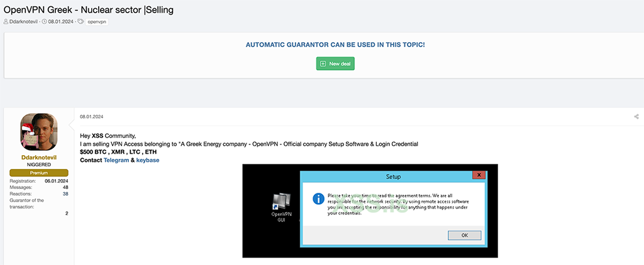Image resolution: width=644 pixels, height=265 pixels.
Task: Click the embedded Setup screenshot image
Action: (370, 211)
